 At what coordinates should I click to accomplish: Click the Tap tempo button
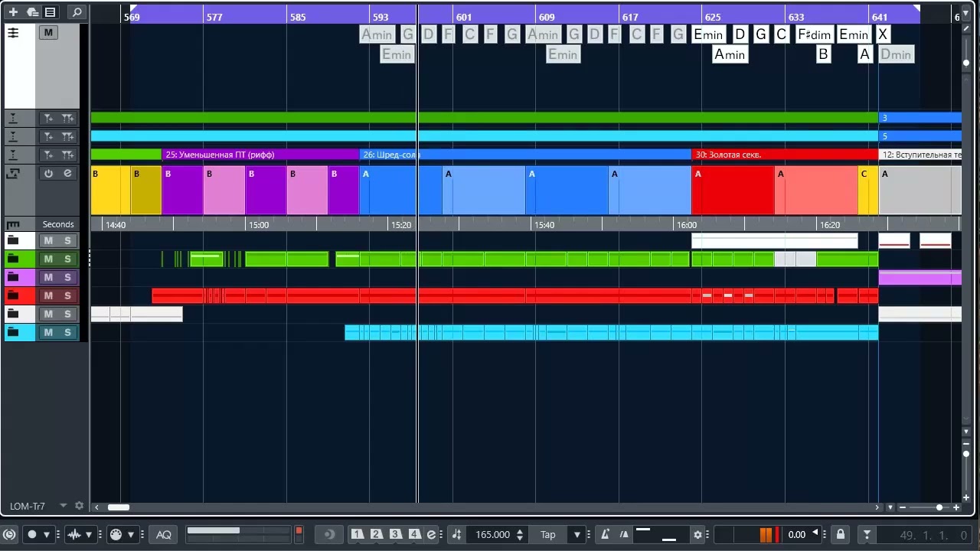pyautogui.click(x=548, y=534)
